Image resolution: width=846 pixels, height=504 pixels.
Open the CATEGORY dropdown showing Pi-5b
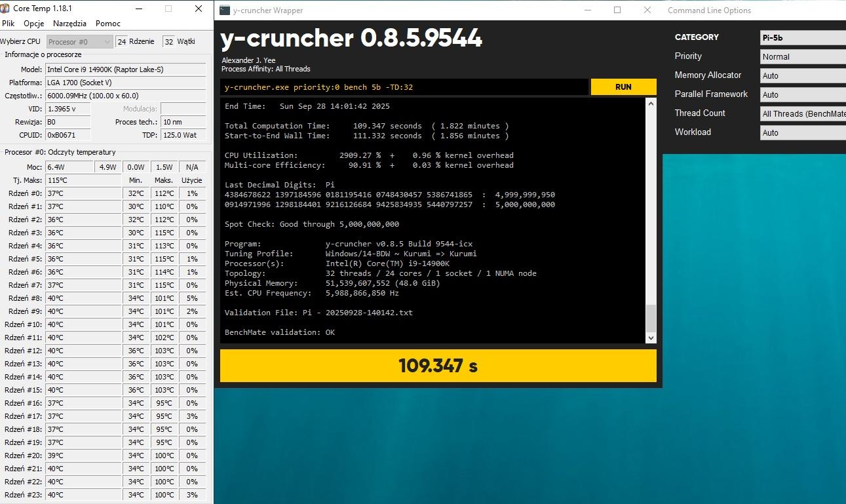(x=803, y=37)
